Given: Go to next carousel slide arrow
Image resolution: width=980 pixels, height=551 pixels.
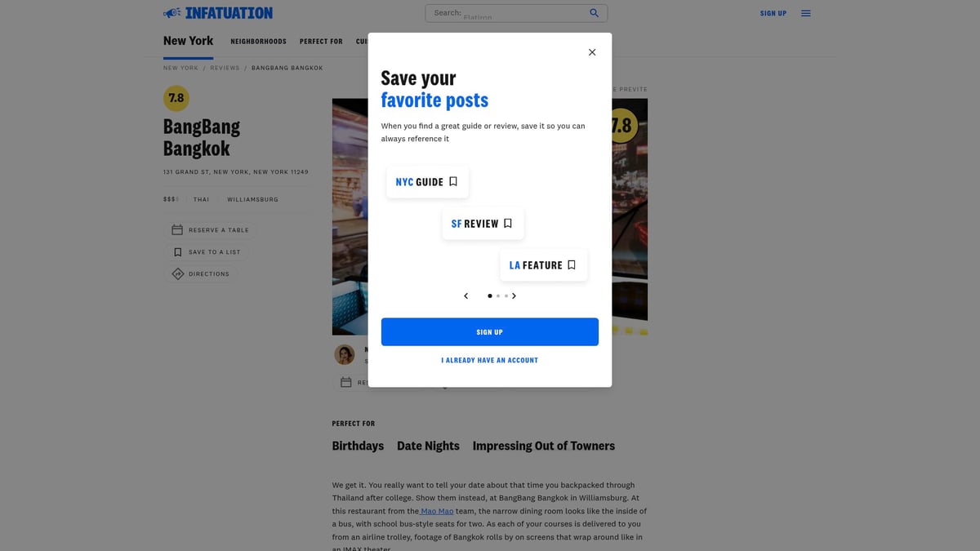Looking at the screenshot, I should [514, 295].
